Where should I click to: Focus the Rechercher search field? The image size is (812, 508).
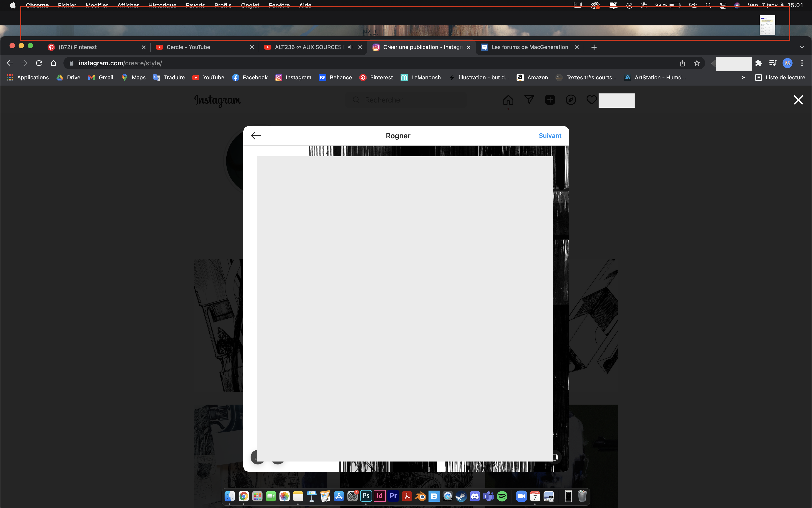[x=406, y=100]
